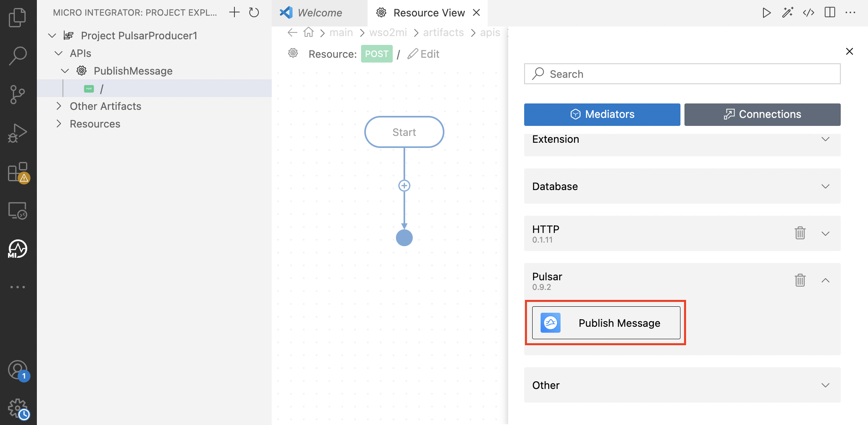Collapse the PublishMessage API node
The width and height of the screenshot is (868, 425).
65,71
